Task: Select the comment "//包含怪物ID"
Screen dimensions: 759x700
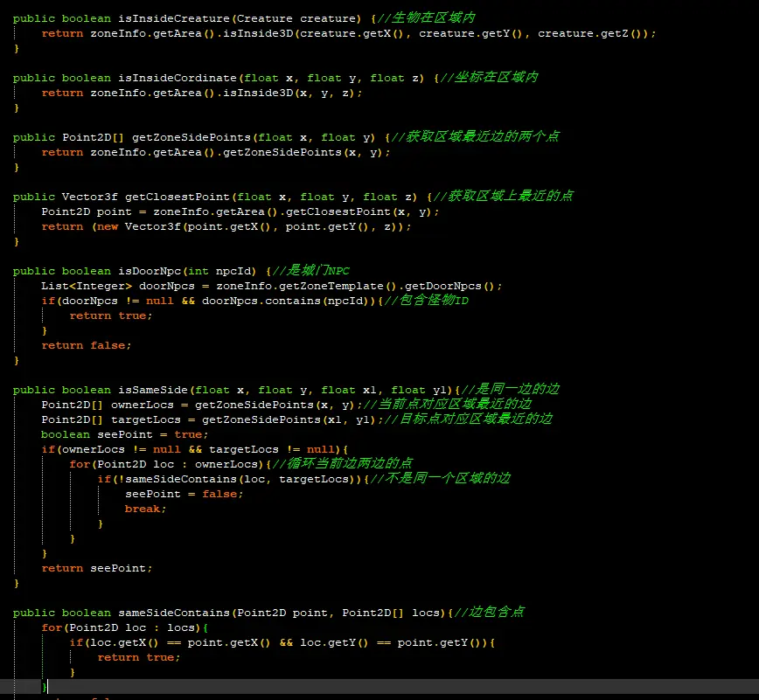Action: [x=427, y=301]
